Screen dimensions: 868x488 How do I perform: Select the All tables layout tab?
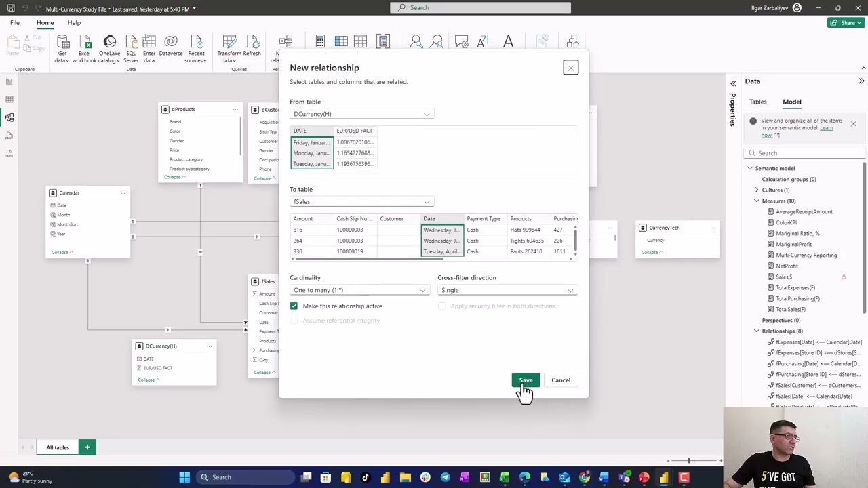[x=58, y=447]
